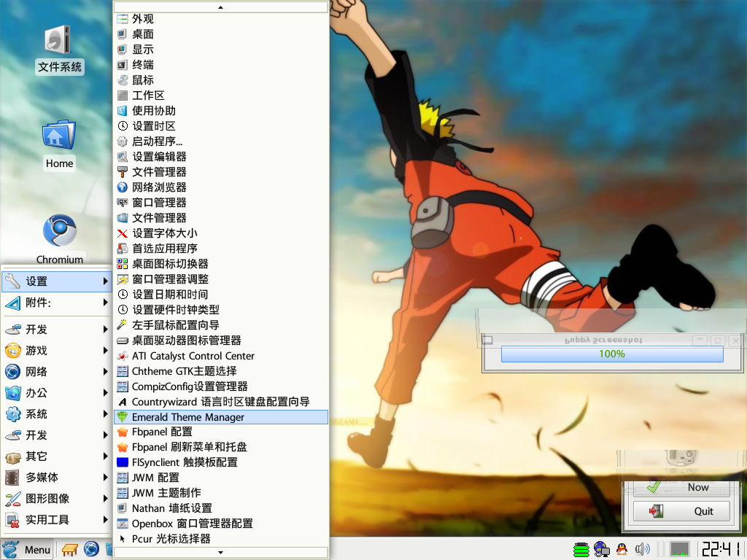Expand the 办公 submenu

[x=56, y=393]
